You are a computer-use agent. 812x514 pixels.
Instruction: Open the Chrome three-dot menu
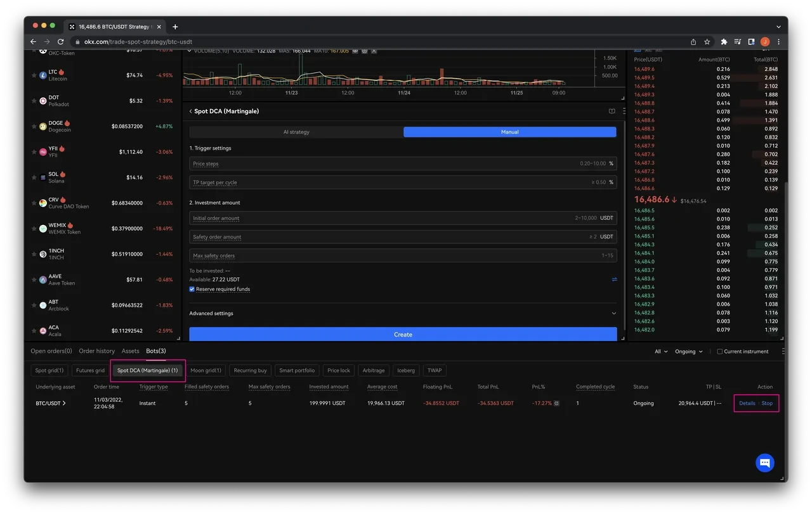778,42
